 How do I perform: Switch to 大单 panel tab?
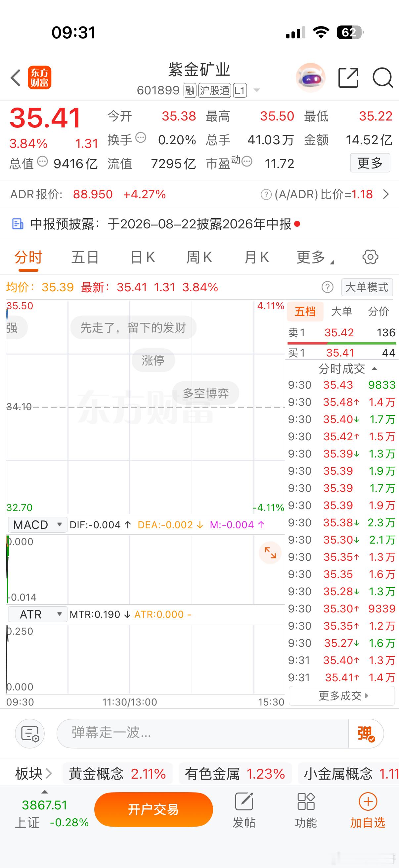(x=342, y=311)
